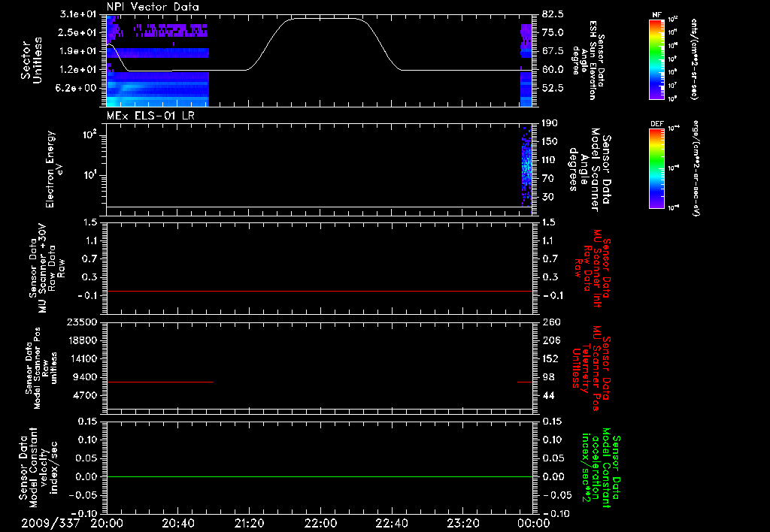Click the '14100' scanner position tick
This screenshot has height=532, width=770.
tap(82, 358)
